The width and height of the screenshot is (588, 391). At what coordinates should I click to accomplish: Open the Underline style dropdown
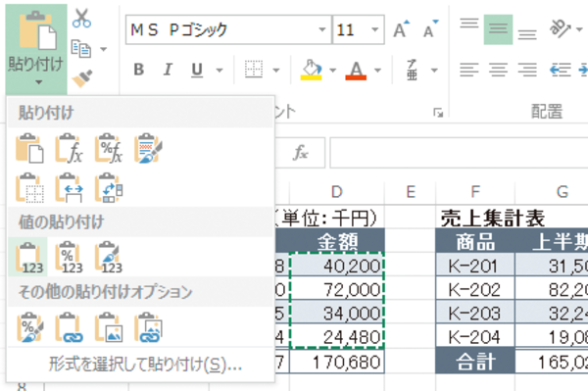[x=220, y=71]
